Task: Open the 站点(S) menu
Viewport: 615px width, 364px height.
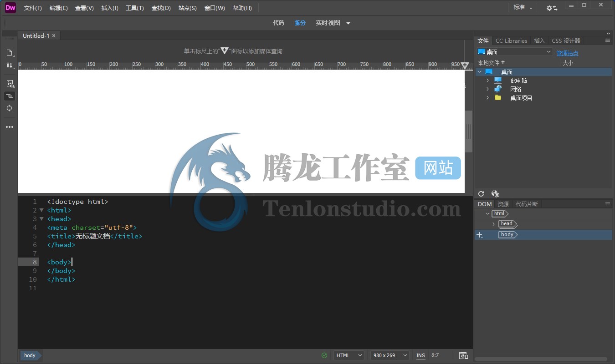Action: tap(188, 8)
